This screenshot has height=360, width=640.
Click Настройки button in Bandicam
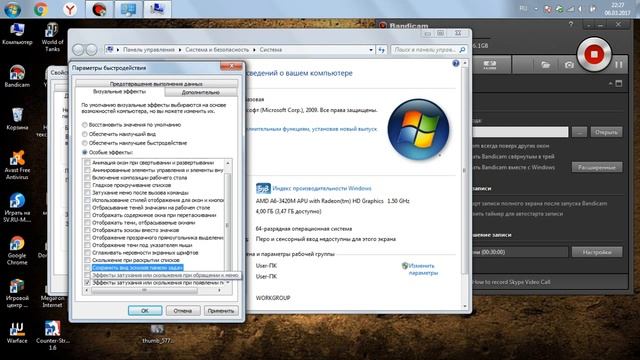(x=597, y=252)
